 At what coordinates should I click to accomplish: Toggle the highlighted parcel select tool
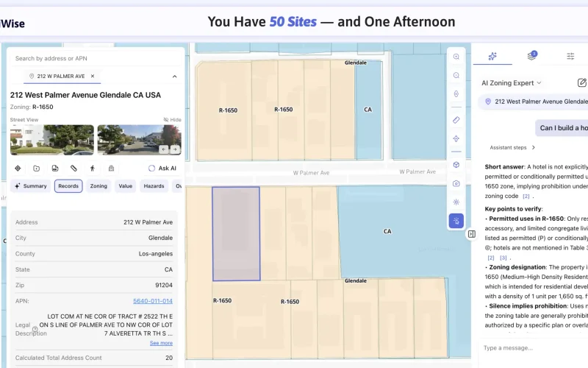[x=456, y=221]
